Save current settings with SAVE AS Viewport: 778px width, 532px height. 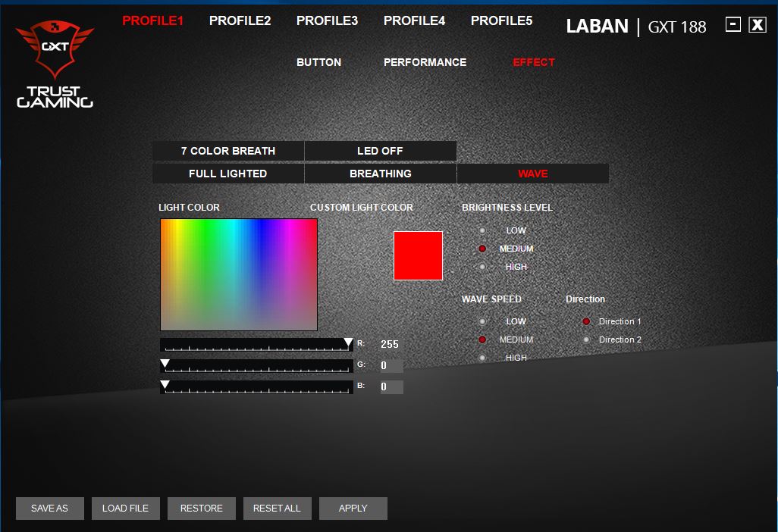(x=49, y=509)
